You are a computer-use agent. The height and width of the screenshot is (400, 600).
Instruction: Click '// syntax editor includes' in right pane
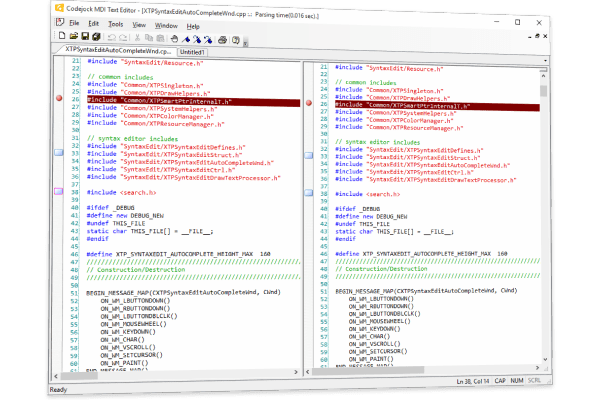click(377, 142)
